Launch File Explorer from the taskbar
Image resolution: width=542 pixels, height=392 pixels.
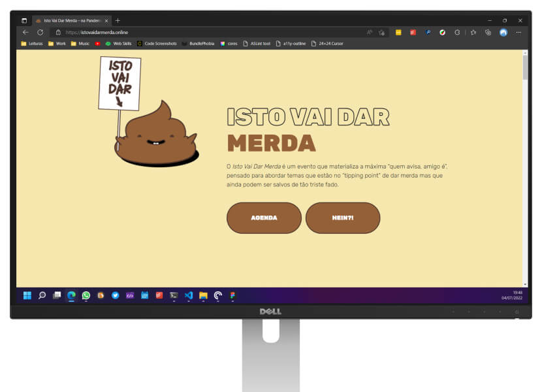coord(204,295)
